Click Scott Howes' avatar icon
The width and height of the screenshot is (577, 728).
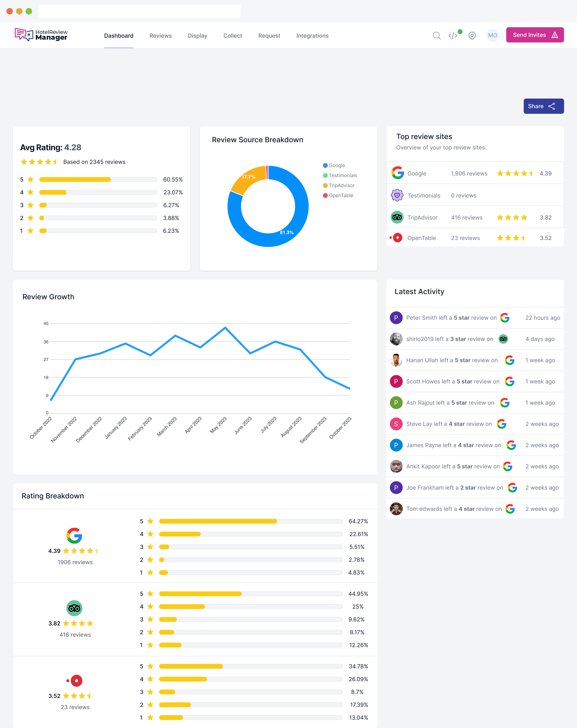[x=396, y=382]
